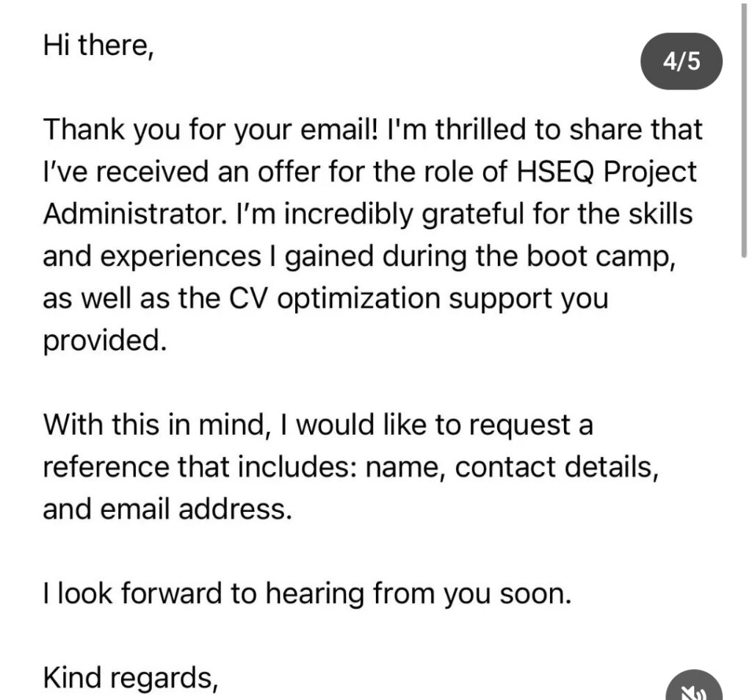Click the text 'boot camp,'

601,256
